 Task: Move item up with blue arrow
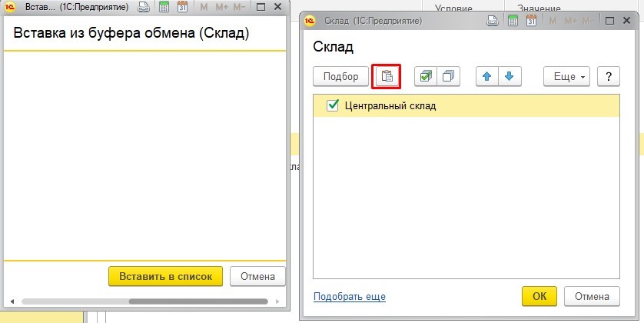tap(487, 76)
